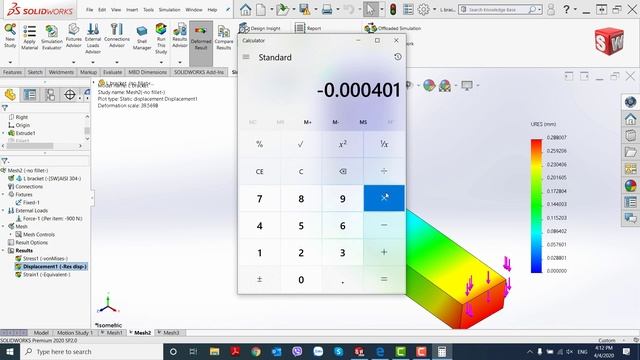Switch to the Sketch ribbon tab
640x360 pixels.
[35, 72]
